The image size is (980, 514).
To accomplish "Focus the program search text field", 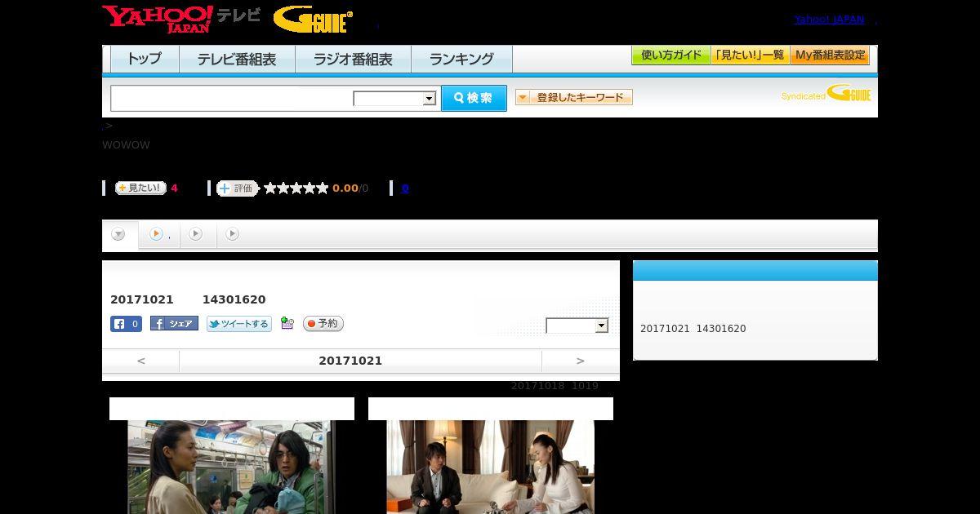I will click(x=232, y=98).
